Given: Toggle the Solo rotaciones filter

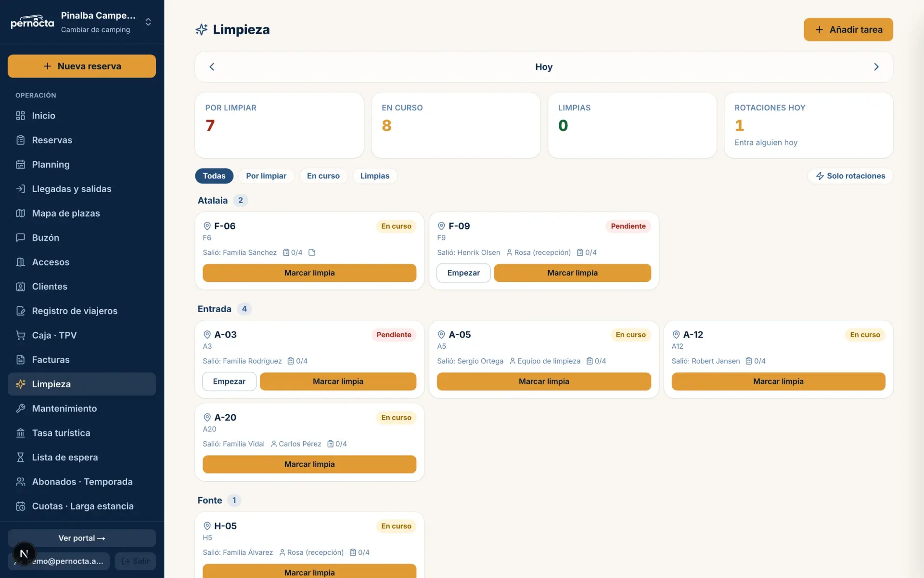Looking at the screenshot, I should pos(850,176).
